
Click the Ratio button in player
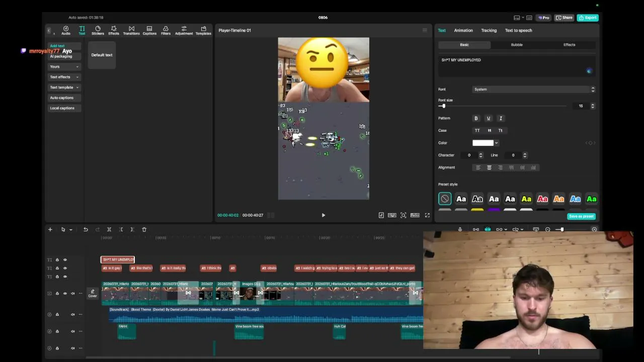(415, 215)
